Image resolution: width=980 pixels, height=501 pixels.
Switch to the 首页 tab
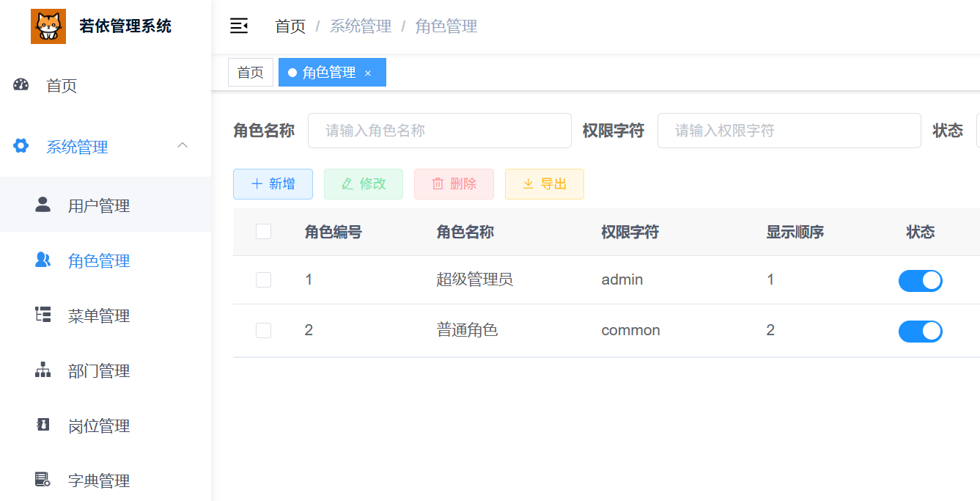point(250,72)
